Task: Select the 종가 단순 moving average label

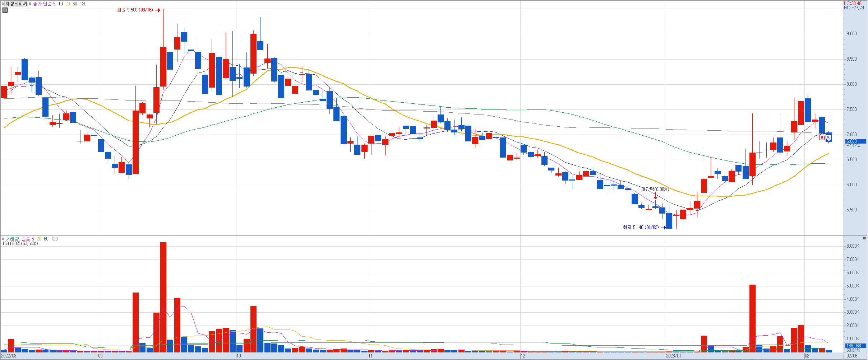Action: (x=42, y=4)
